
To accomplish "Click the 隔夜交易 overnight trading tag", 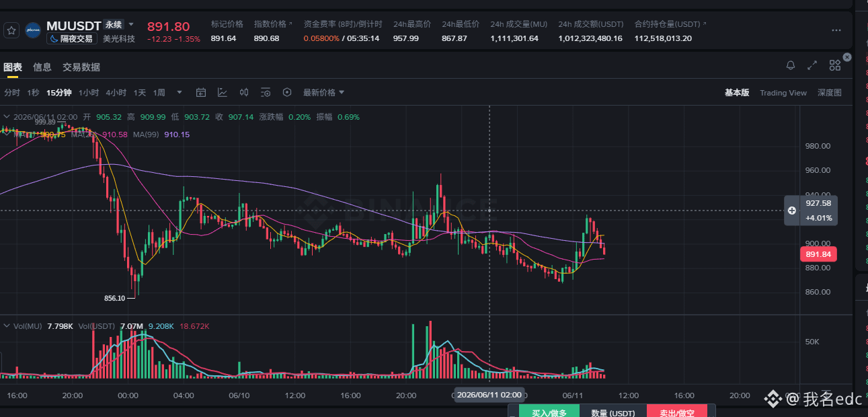I will (x=72, y=39).
